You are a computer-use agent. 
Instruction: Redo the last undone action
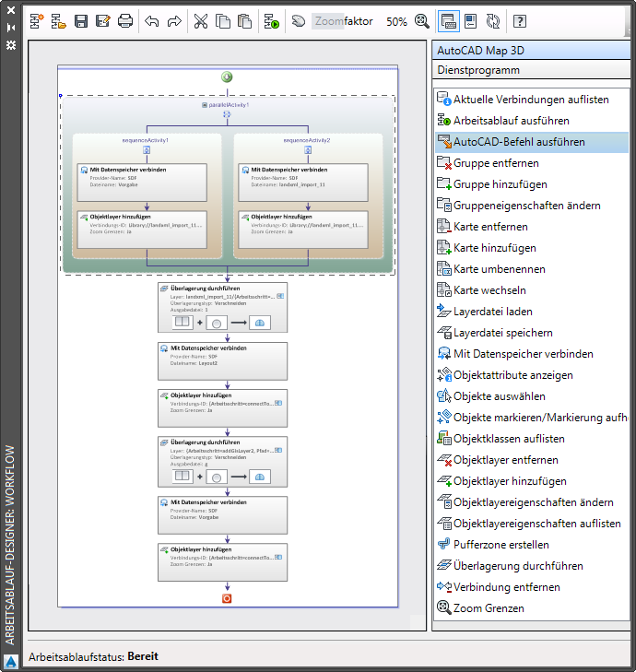pyautogui.click(x=174, y=21)
